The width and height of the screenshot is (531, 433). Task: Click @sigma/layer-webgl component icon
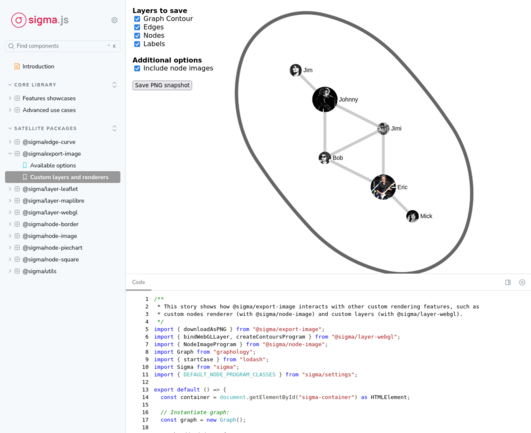pos(17,212)
